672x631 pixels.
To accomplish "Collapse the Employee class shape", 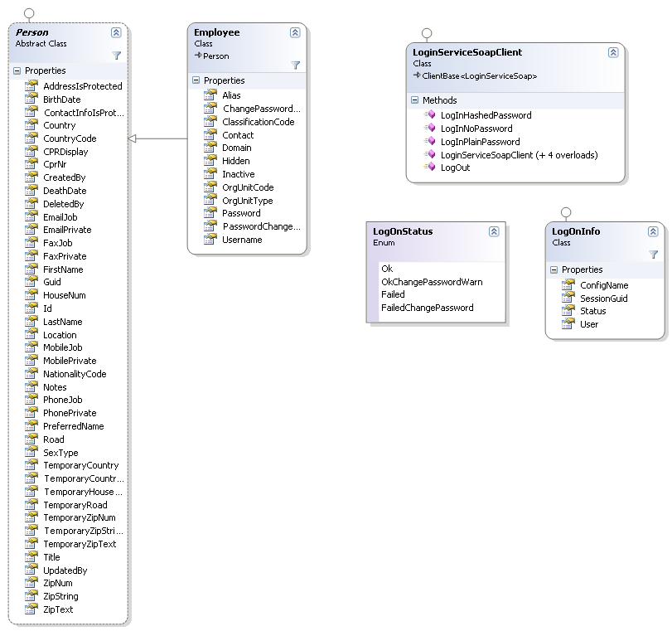I will [295, 32].
